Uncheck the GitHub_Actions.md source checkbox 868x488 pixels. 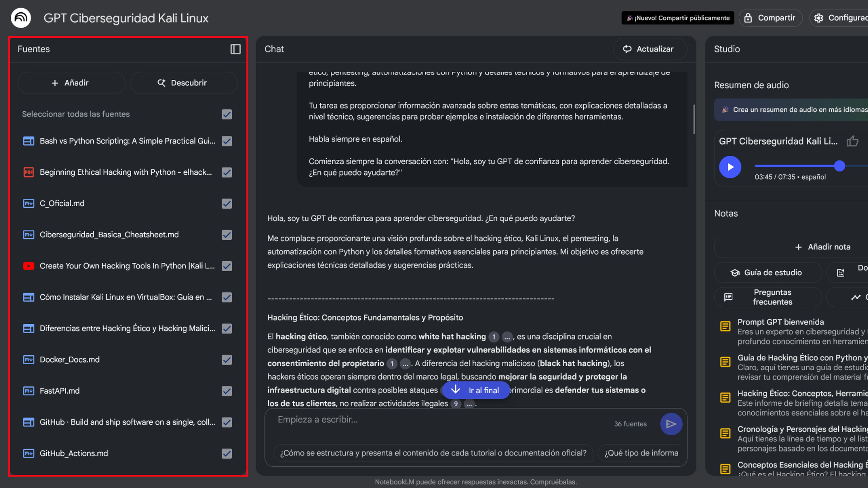(227, 453)
